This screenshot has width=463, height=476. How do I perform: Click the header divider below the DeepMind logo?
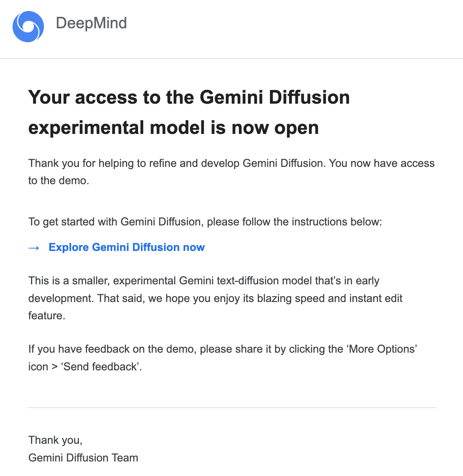click(x=231, y=59)
